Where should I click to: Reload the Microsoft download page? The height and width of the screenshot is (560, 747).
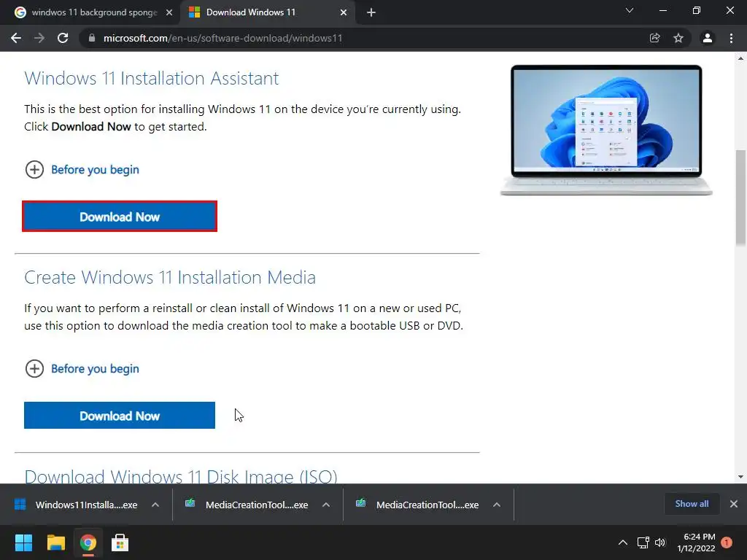pyautogui.click(x=63, y=38)
